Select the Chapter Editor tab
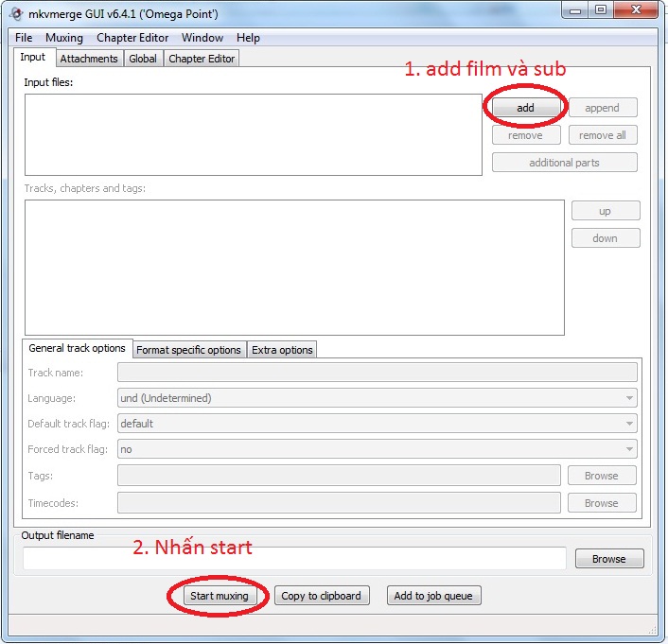 [202, 59]
